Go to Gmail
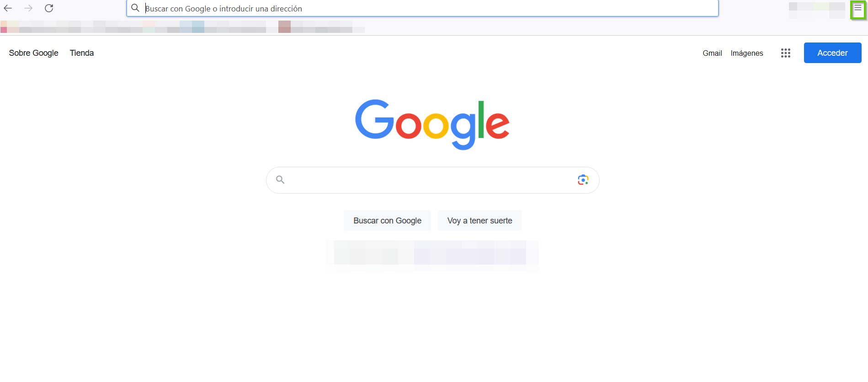Screen dimensions: 868x382 pos(712,53)
